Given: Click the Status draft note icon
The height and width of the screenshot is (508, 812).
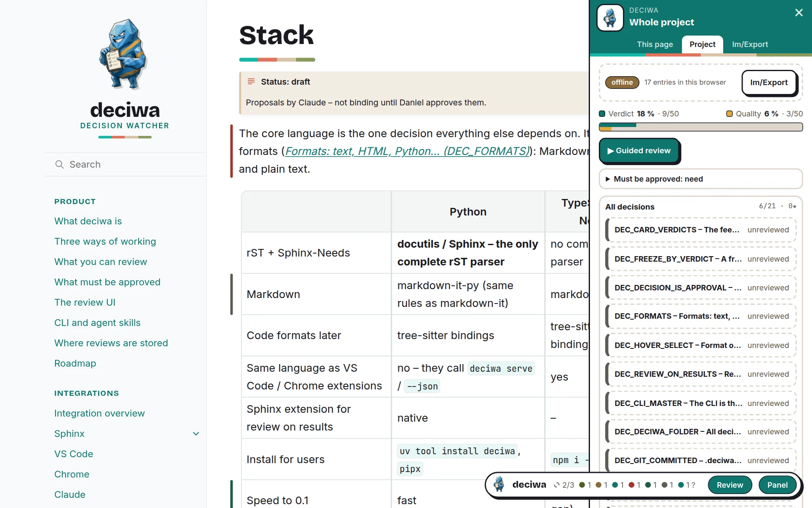Looking at the screenshot, I should pyautogui.click(x=251, y=81).
